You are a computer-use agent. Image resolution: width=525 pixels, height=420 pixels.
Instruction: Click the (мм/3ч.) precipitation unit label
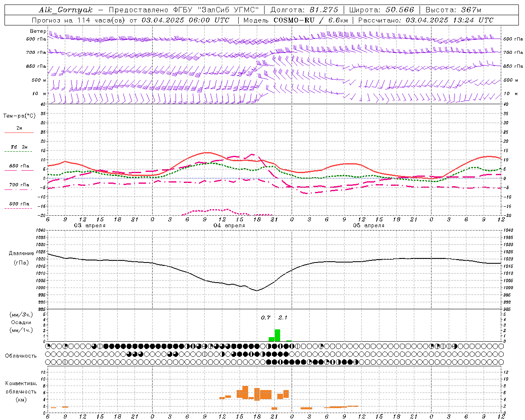pos(21,315)
